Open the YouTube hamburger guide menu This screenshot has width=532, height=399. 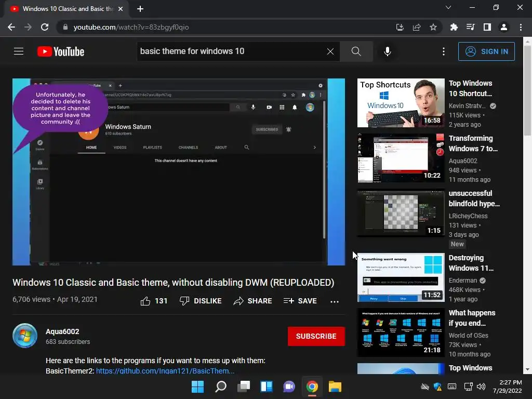[19, 51]
